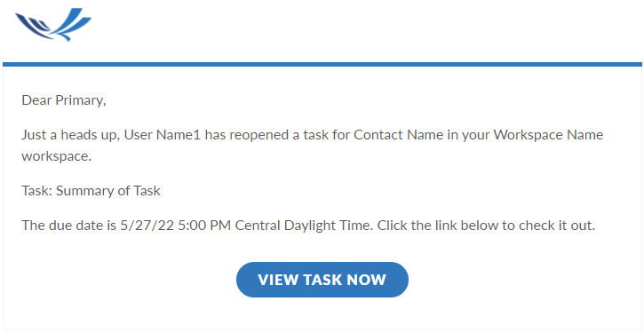The height and width of the screenshot is (333, 644).
Task: Select the 'User Name1' text
Action: (x=163, y=135)
